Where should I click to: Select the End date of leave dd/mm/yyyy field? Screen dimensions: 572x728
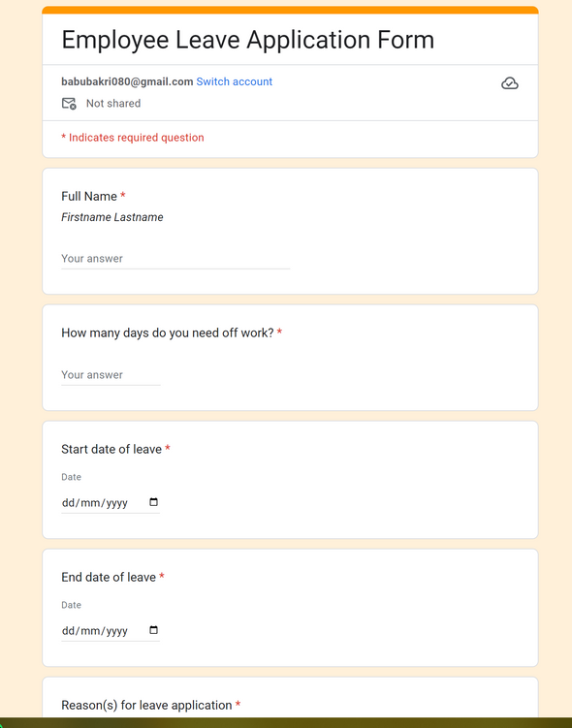tap(110, 630)
